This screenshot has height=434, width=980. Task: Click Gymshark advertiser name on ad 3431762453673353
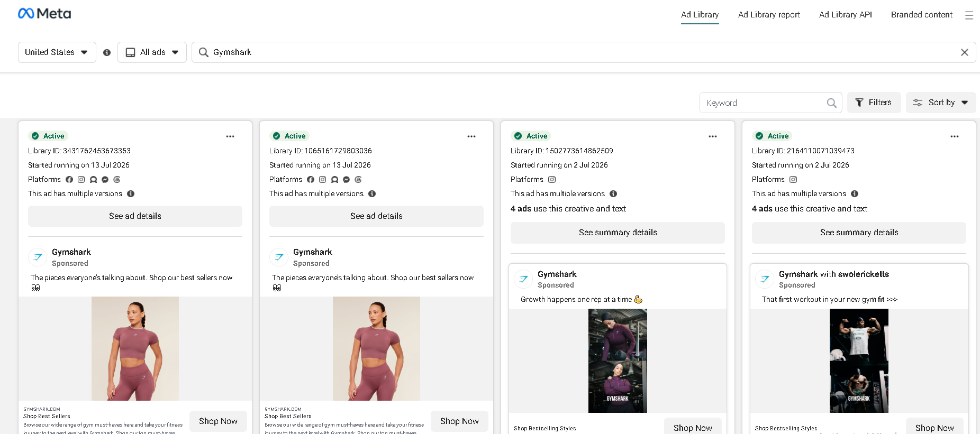pyautogui.click(x=71, y=252)
